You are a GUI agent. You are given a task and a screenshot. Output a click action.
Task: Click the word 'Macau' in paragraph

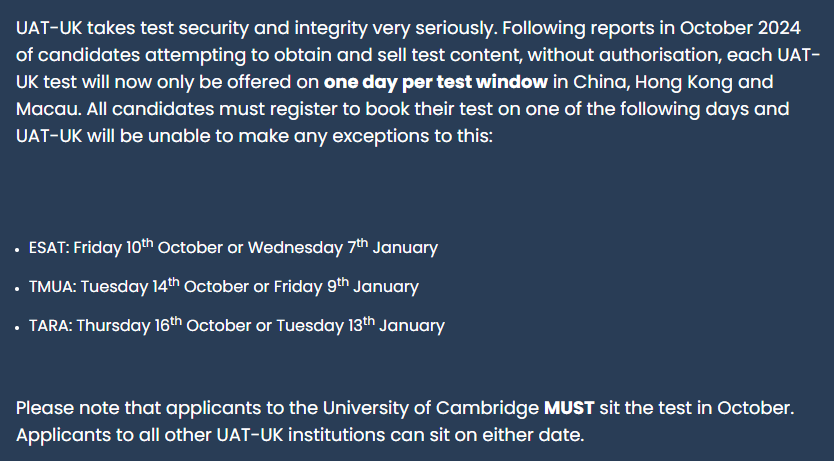(48, 109)
